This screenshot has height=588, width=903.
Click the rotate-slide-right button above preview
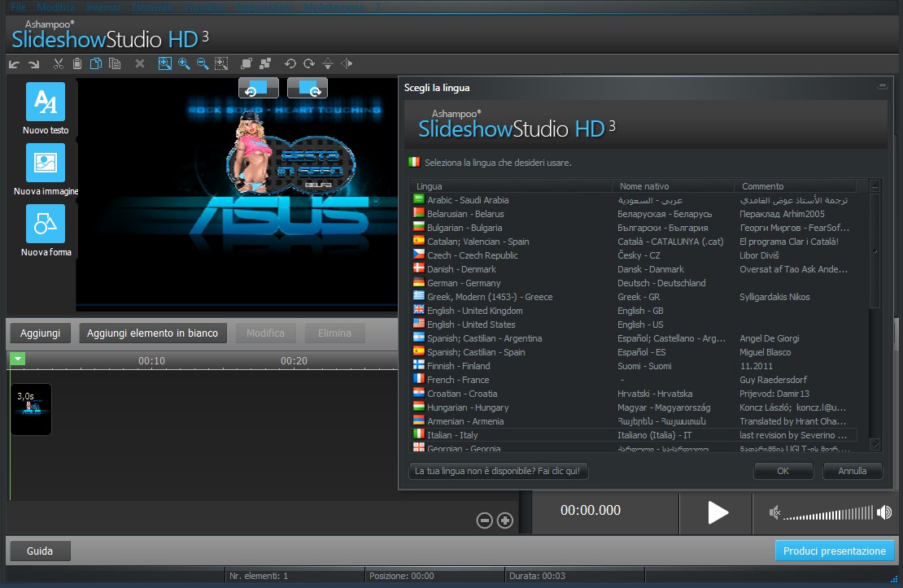pyautogui.click(x=308, y=88)
